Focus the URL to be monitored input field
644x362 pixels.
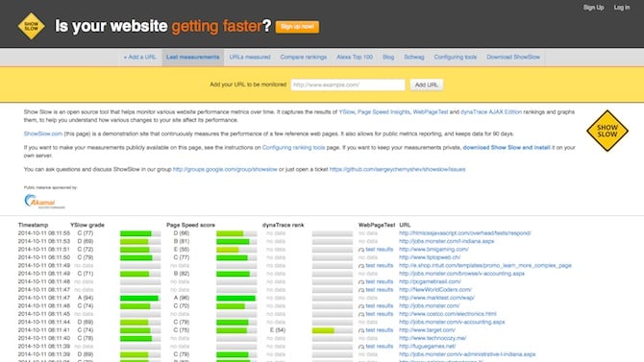tap(348, 84)
